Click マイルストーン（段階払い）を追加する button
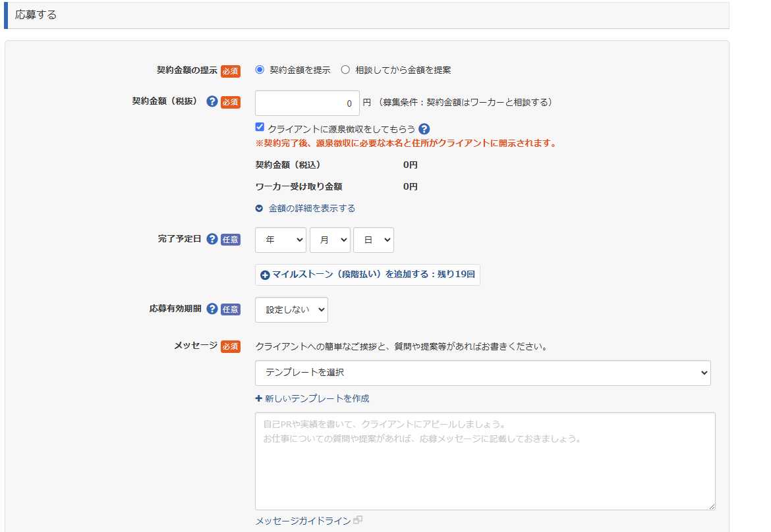This screenshot has height=532, width=771. tap(367, 275)
